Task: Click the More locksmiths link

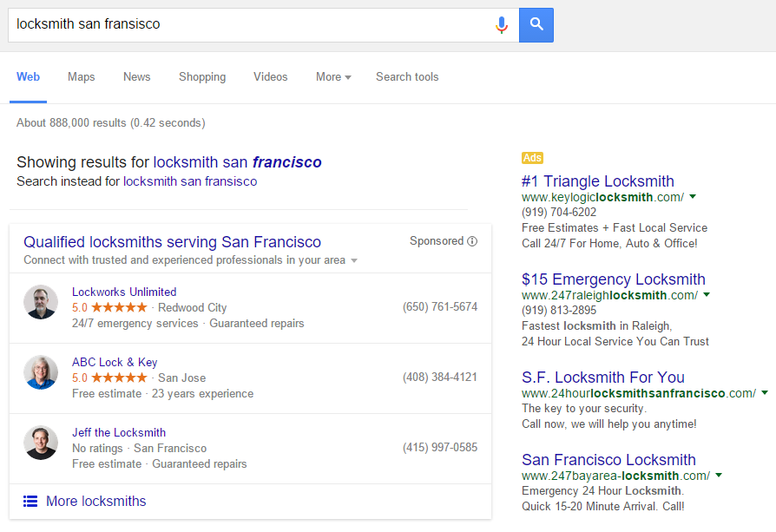Action: click(x=96, y=502)
